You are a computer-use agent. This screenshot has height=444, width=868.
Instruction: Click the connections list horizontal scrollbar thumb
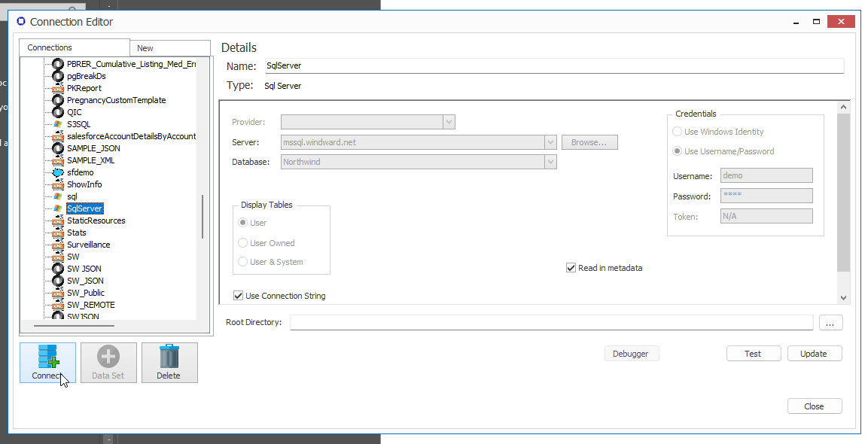75,326
